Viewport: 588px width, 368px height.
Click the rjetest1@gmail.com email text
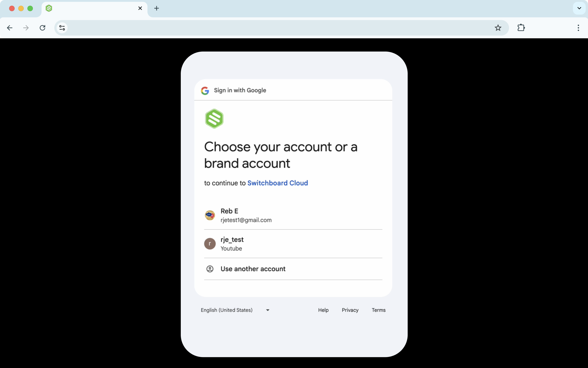(x=246, y=220)
